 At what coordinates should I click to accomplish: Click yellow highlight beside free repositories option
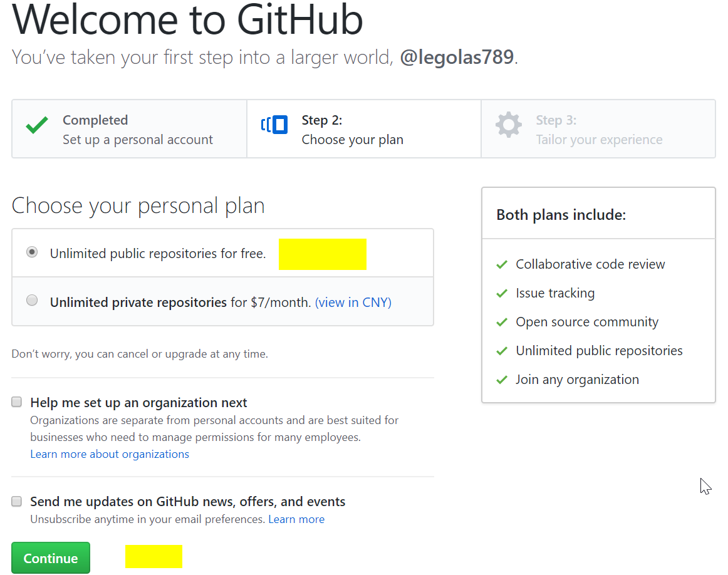click(x=323, y=254)
